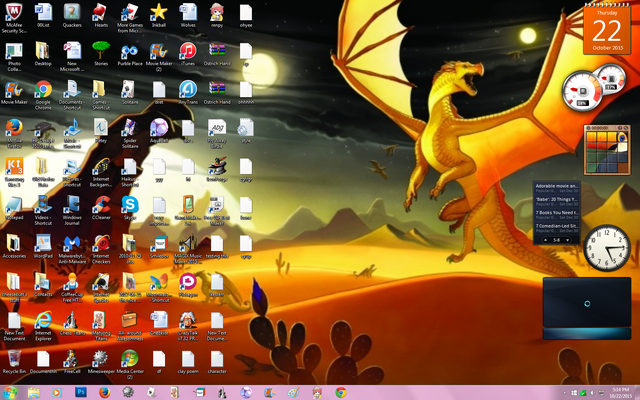This screenshot has height=400, width=640.
Task: Click the analog clock gadget
Action: 607,248
